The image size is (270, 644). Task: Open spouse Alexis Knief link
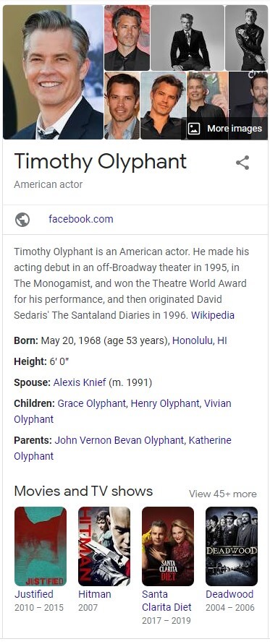pyautogui.click(x=80, y=383)
